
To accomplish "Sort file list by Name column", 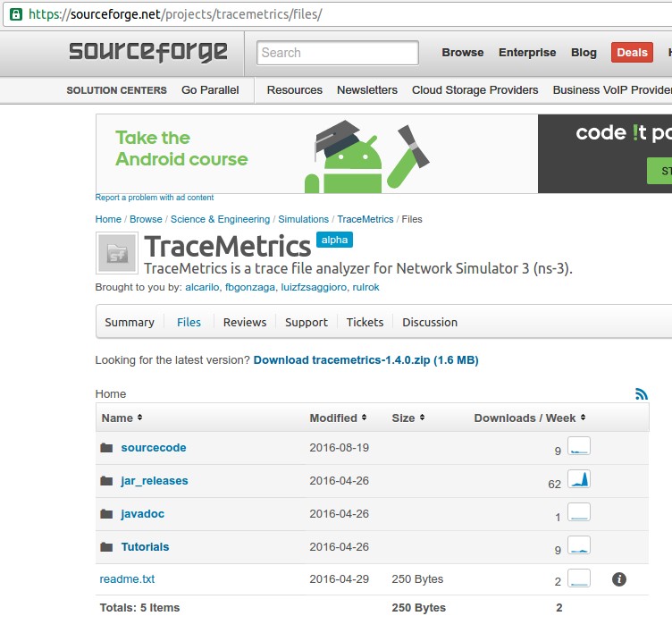I will click(122, 418).
